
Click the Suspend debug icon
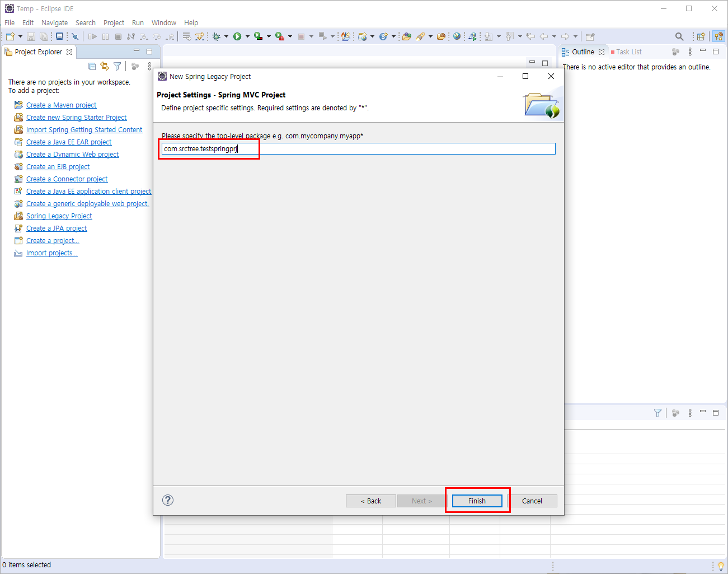(x=105, y=36)
